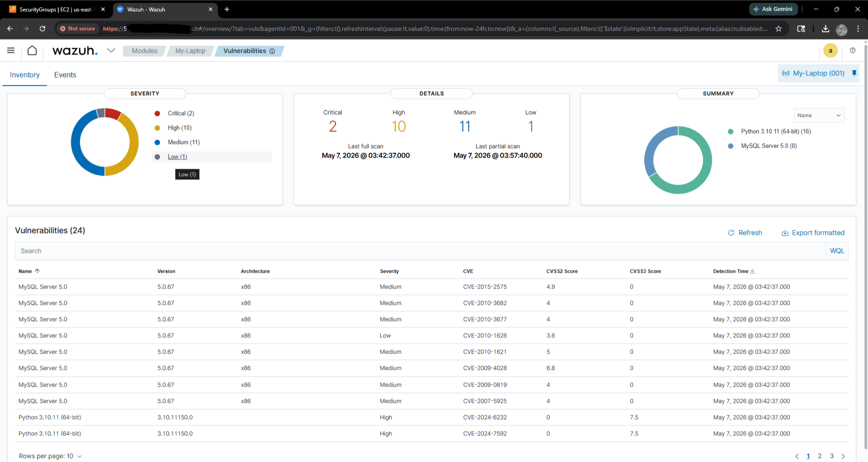Click the CVE-2024-7592 cell
Viewport: 868px width, 462px height.
(x=485, y=434)
